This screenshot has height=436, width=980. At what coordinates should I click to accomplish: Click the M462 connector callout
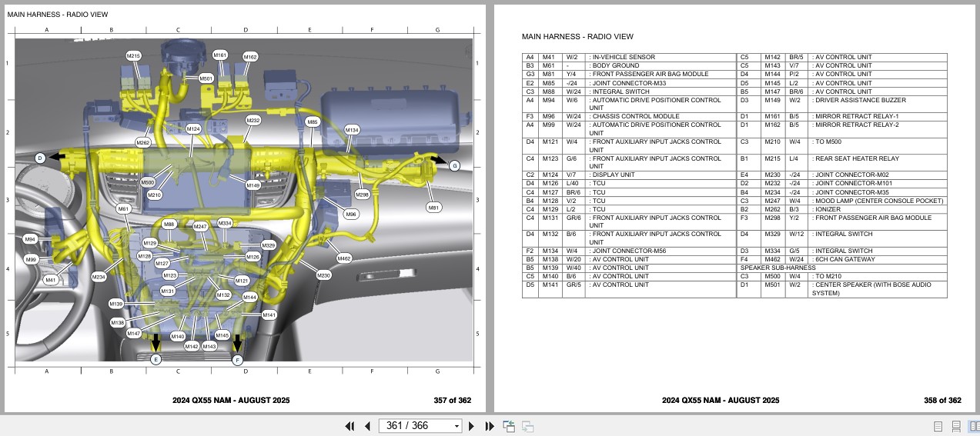point(344,258)
